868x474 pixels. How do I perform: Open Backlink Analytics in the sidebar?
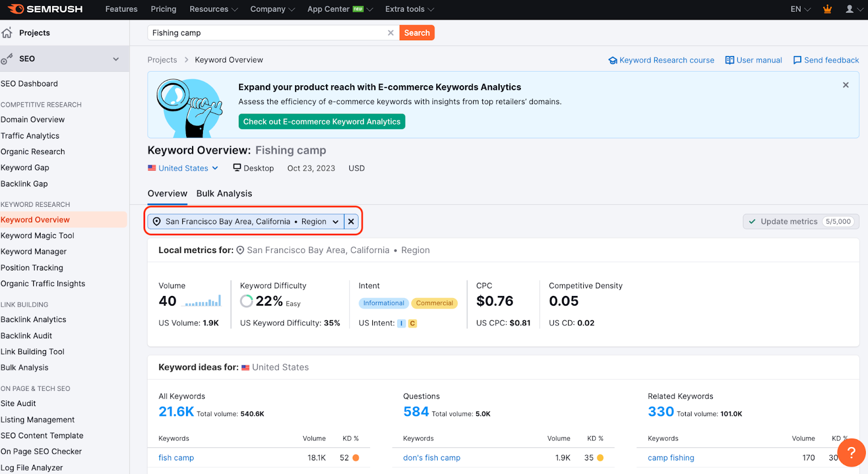pyautogui.click(x=33, y=320)
